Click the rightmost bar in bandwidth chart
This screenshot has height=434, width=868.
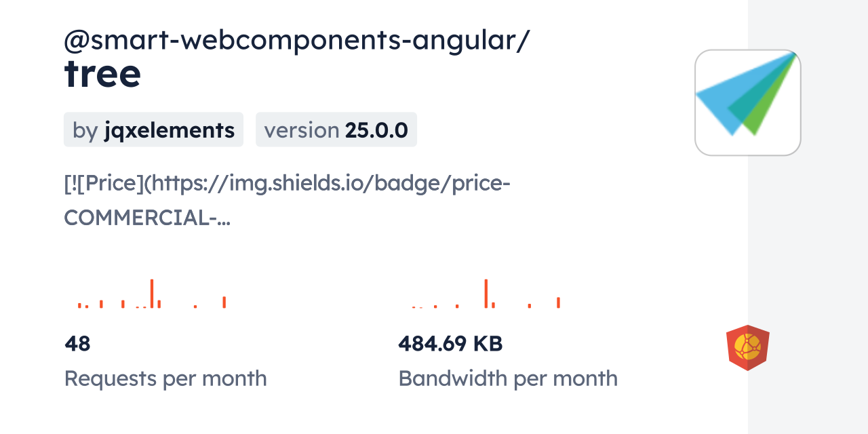coord(558,302)
